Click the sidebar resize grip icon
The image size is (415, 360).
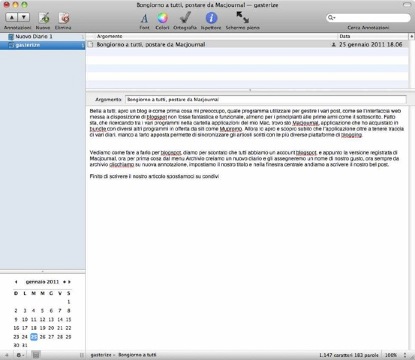pos(82,355)
